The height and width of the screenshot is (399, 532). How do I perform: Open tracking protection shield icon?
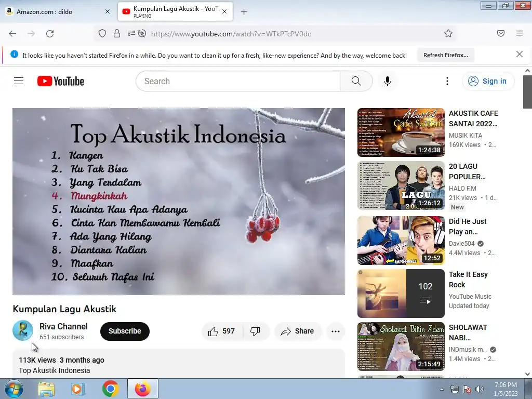coord(102,34)
